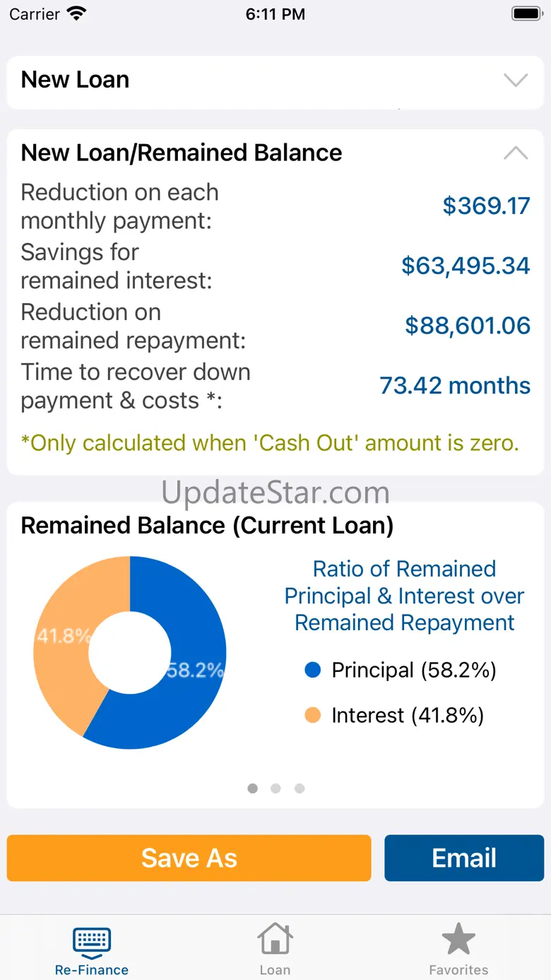Tap the $369.17 monthly reduction value

486,206
